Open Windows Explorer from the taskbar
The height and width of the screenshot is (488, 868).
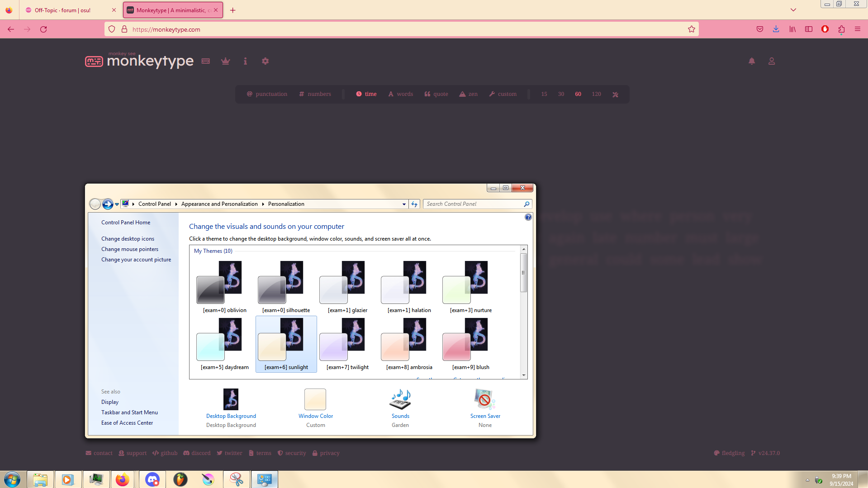pyautogui.click(x=40, y=479)
